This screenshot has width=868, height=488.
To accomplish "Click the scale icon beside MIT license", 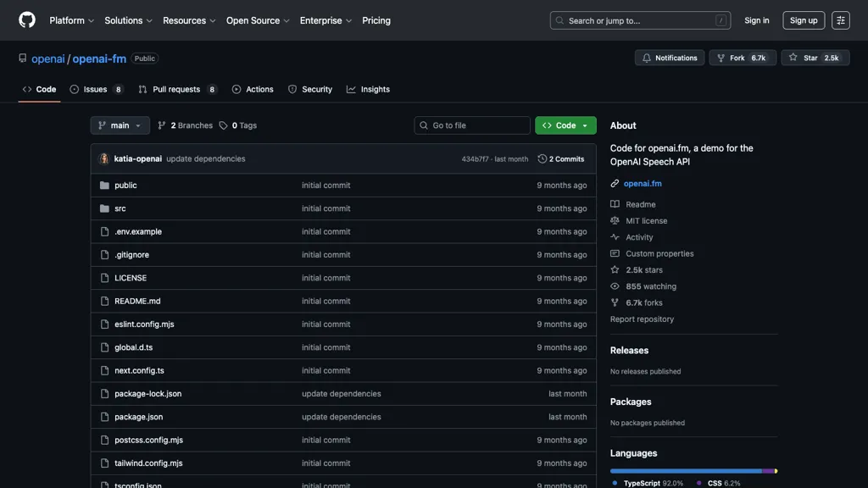I will (615, 221).
